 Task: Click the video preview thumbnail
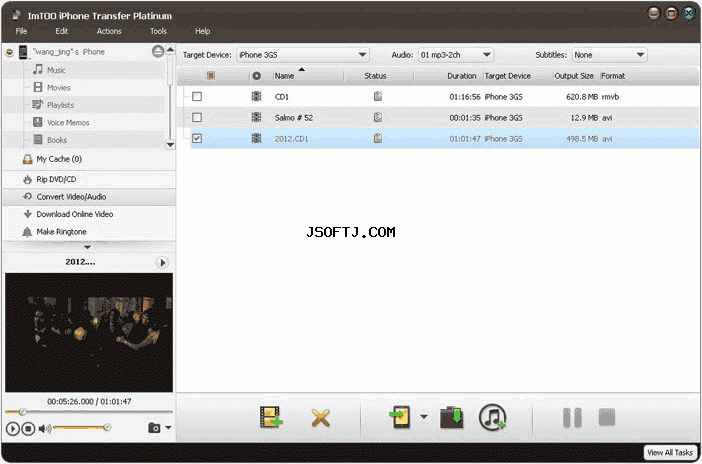[89, 332]
